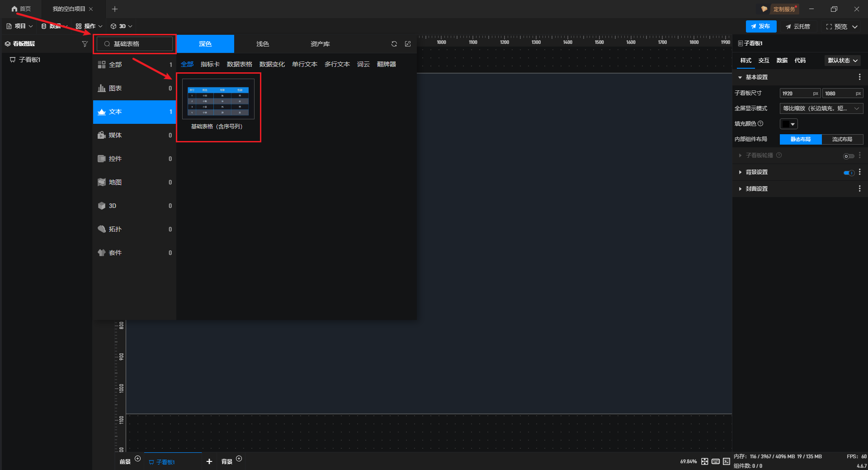Switch to the 浅色 theme tab
This screenshot has height=470, width=868.
tap(263, 44)
